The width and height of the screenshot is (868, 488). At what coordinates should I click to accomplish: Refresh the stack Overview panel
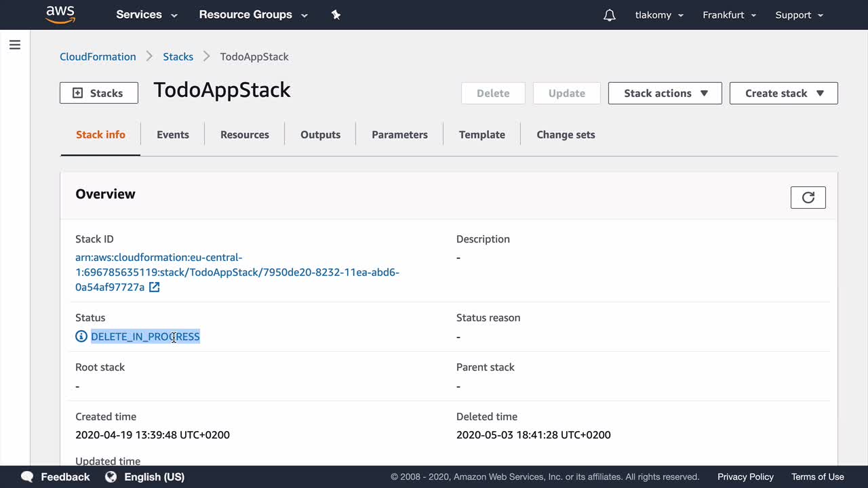[x=808, y=197]
